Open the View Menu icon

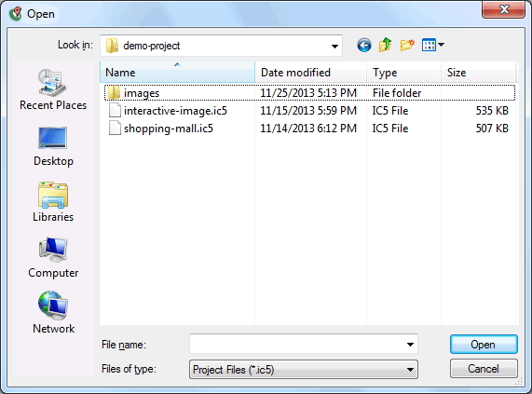click(x=432, y=45)
